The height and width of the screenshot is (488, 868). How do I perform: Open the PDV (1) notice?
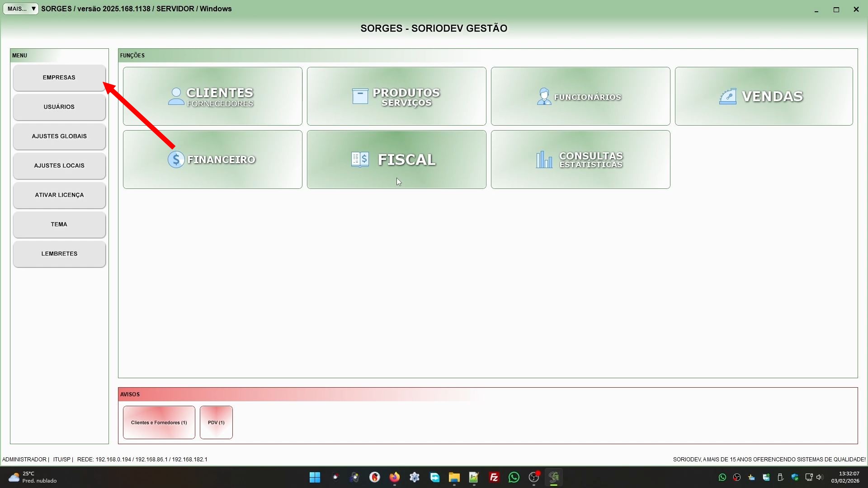216,422
